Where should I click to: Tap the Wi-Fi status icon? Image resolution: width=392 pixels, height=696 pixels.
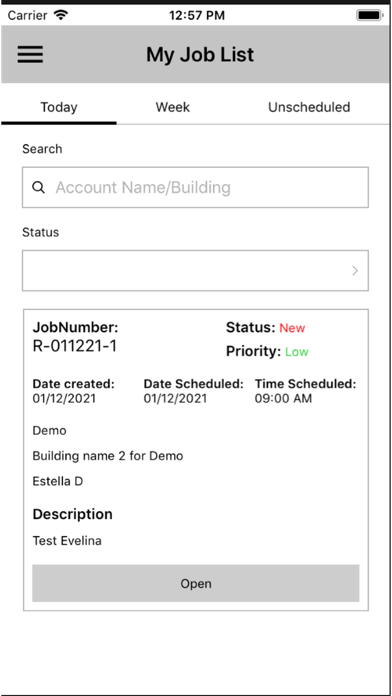[x=60, y=15]
